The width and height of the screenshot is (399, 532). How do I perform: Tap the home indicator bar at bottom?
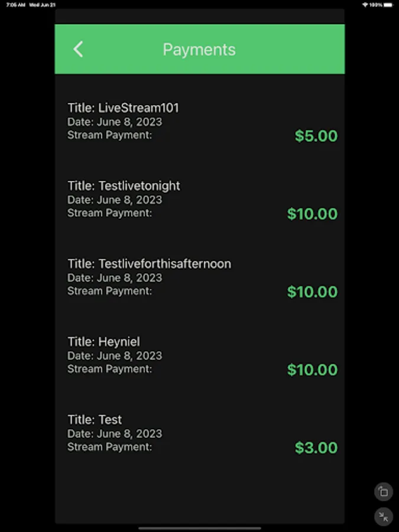point(200,528)
